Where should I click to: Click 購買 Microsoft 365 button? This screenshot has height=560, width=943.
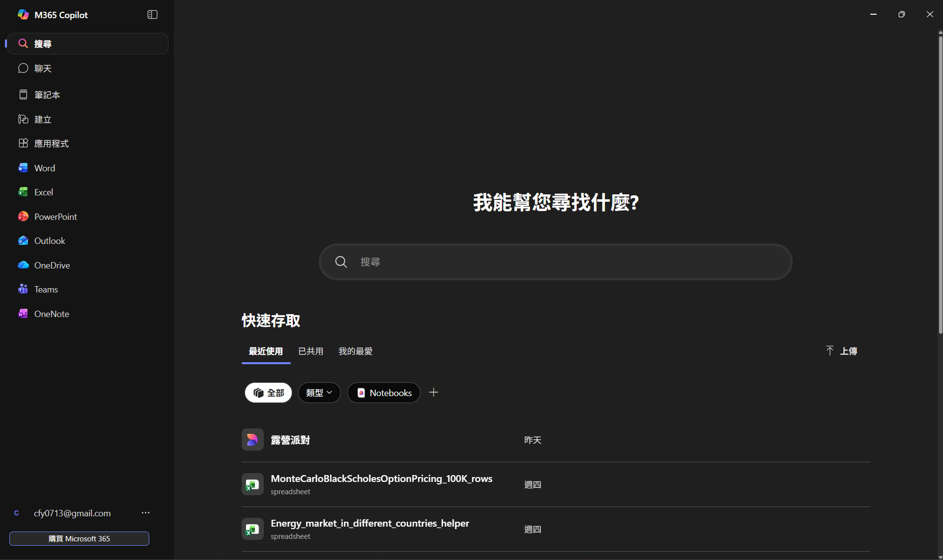pyautogui.click(x=79, y=538)
